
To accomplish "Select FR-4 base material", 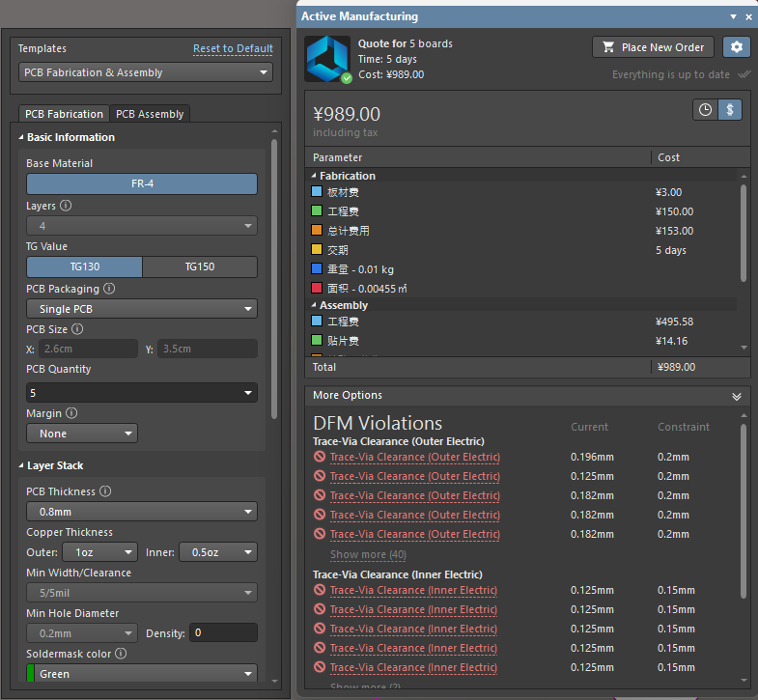I will 142,183.
